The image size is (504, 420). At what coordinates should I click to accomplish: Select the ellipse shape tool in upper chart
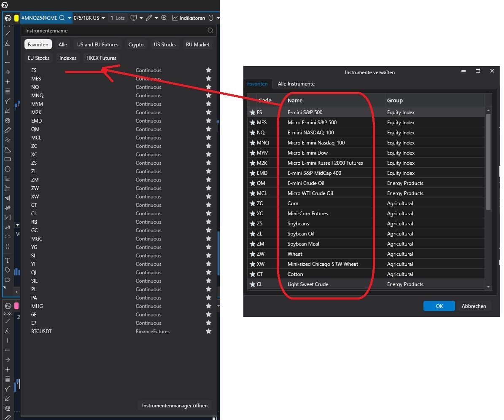[x=8, y=169]
